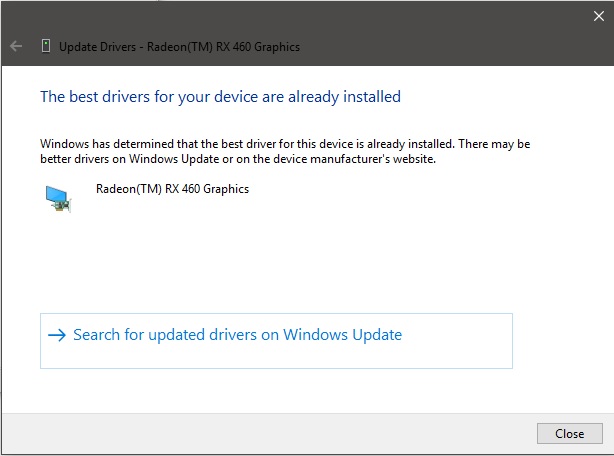This screenshot has width=614, height=456.
Task: Click the Close button in the footer
Action: click(x=569, y=433)
